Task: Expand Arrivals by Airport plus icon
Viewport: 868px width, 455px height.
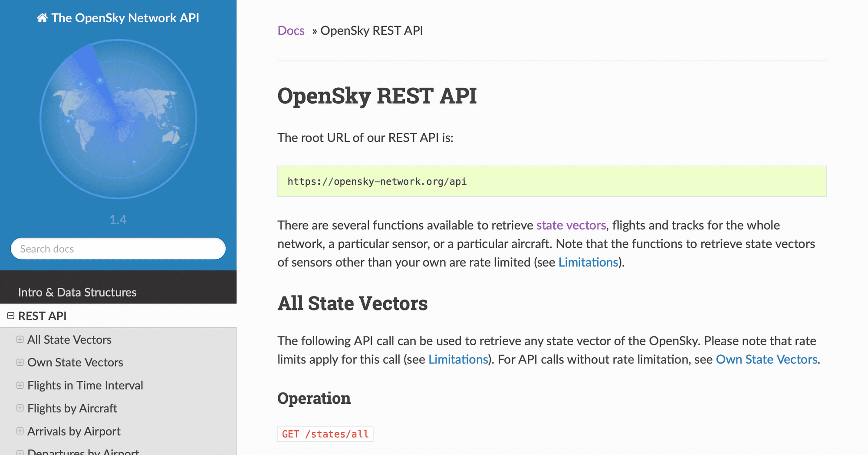Action: (x=20, y=431)
